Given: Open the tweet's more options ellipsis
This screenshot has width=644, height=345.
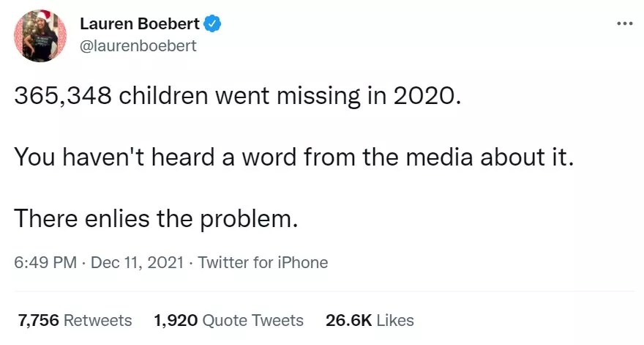Looking at the screenshot, I should click(x=624, y=23).
